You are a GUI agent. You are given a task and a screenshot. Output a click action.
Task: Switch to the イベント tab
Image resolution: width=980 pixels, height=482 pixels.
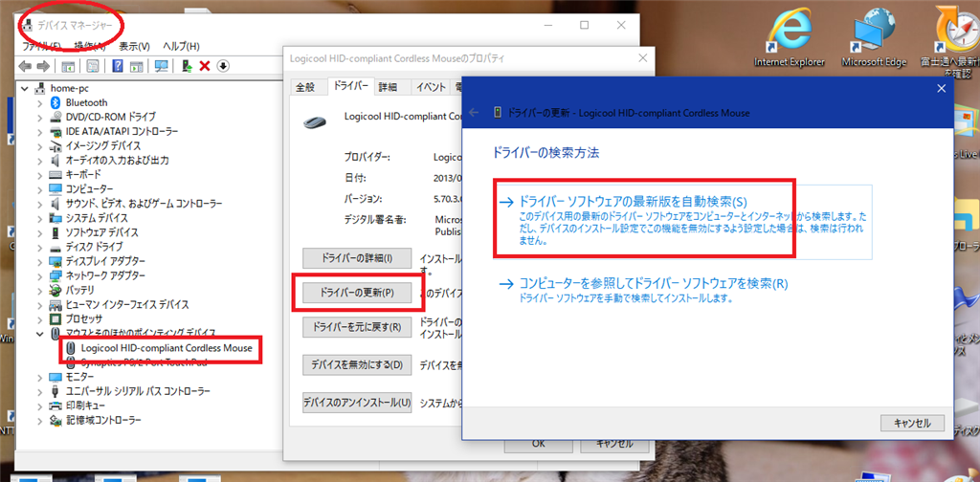pyautogui.click(x=432, y=87)
